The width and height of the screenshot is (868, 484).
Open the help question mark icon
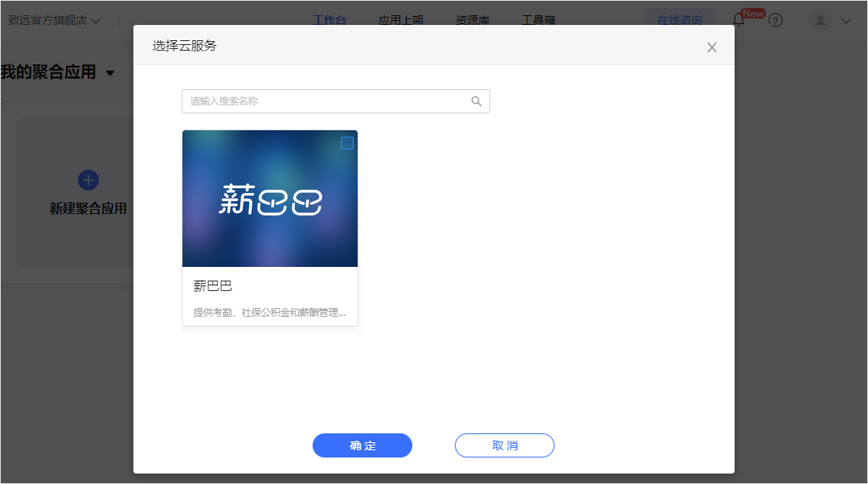tap(776, 20)
